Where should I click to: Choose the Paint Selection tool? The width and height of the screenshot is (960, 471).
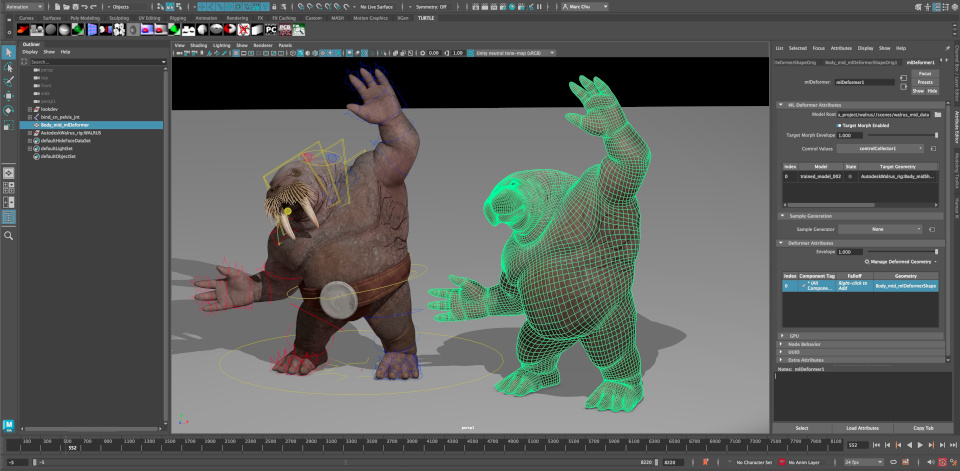pyautogui.click(x=9, y=82)
